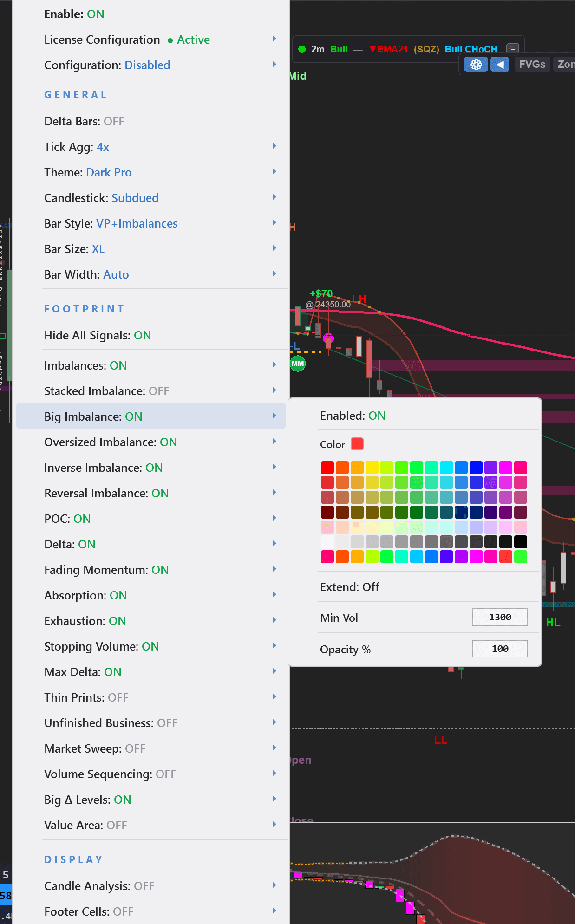The width and height of the screenshot is (575, 924).
Task: Click the current Color preview red square
Action: (357, 444)
